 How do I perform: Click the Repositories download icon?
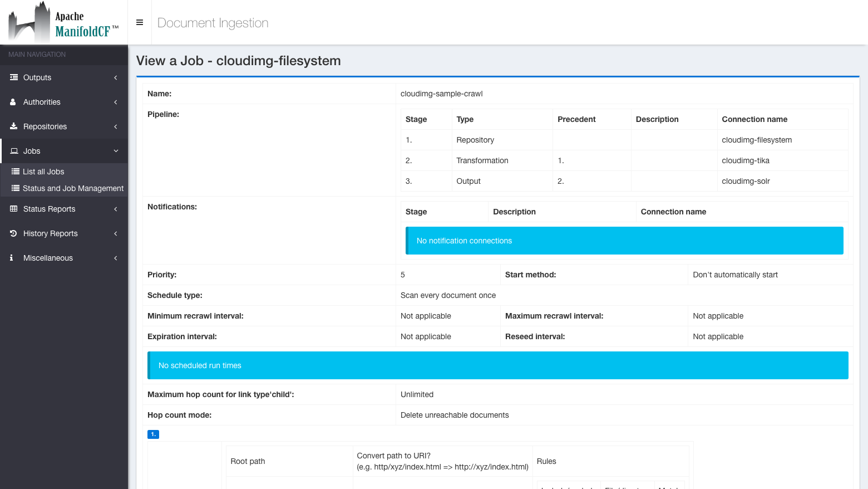pyautogui.click(x=14, y=126)
